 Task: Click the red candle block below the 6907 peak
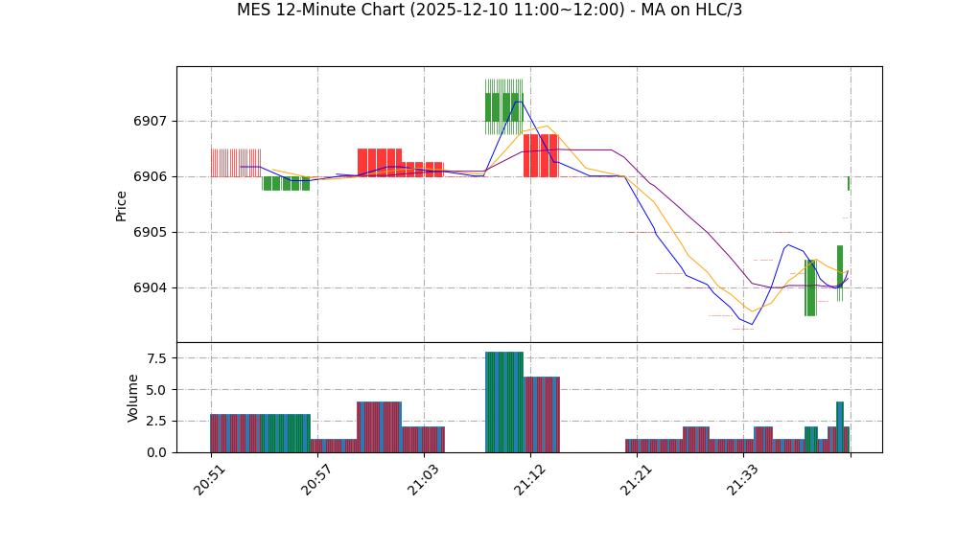point(540,155)
